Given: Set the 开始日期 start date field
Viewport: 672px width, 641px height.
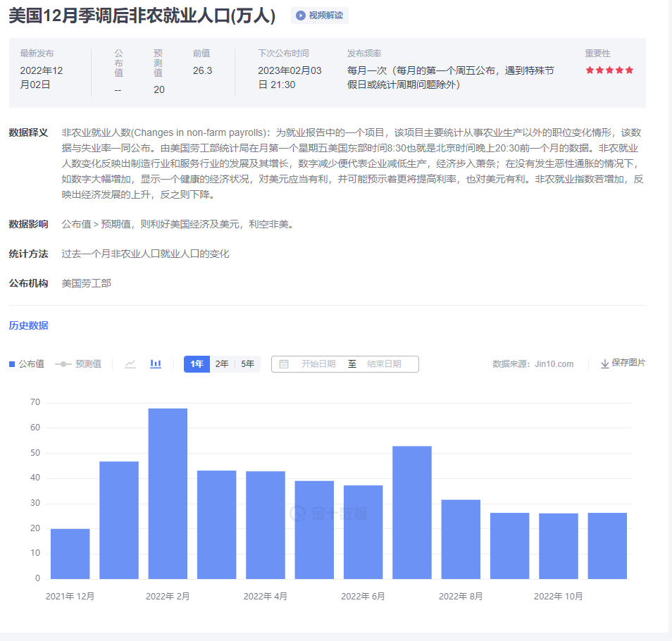Looking at the screenshot, I should pos(318,364).
